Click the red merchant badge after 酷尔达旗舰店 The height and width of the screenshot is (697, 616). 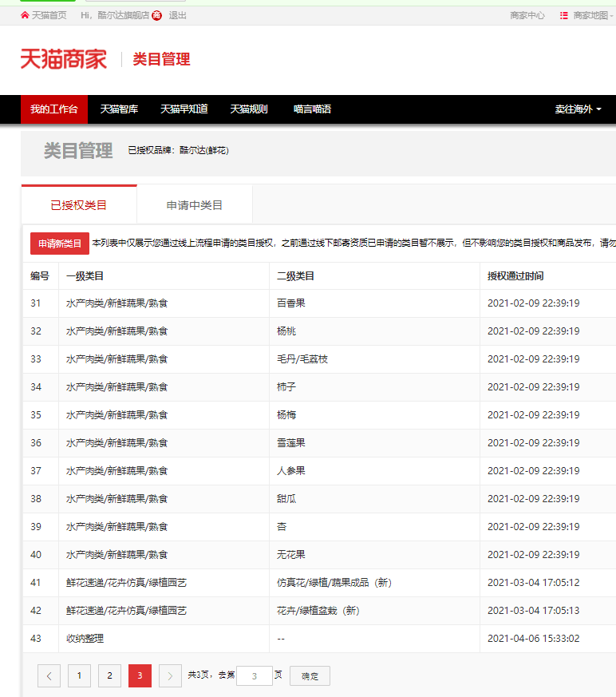pyautogui.click(x=156, y=15)
